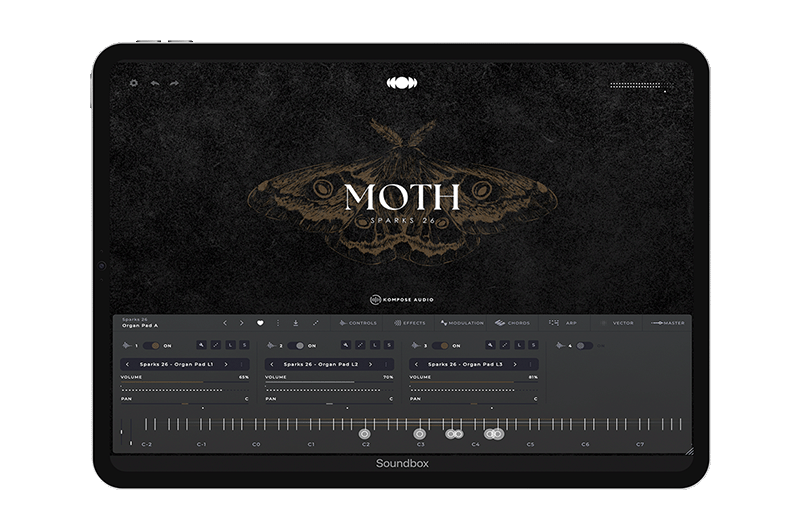Open Organ Pad L2 three-dot menu
This screenshot has width=800, height=530.
pos(386,364)
